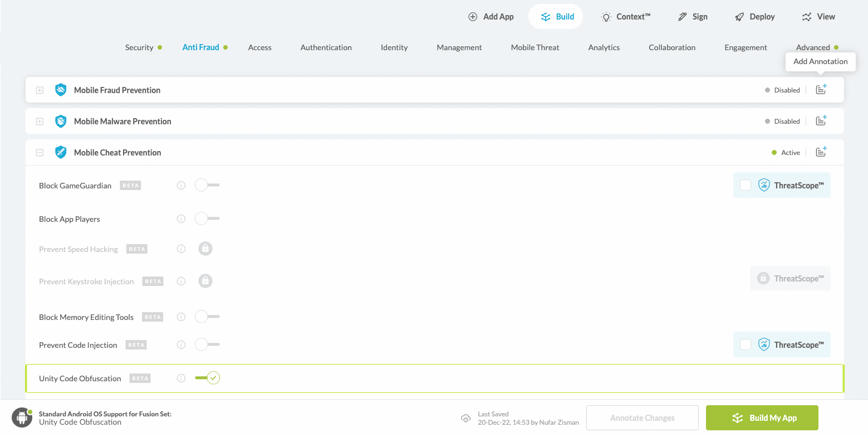Turn off Unity Code Obfuscation toggle
Viewport: 868px width, 437px height.
(x=208, y=378)
